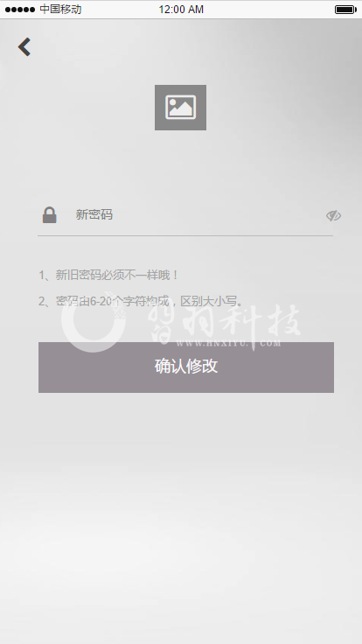Tap the blank area below the 确认修改 button

click(x=181, y=514)
